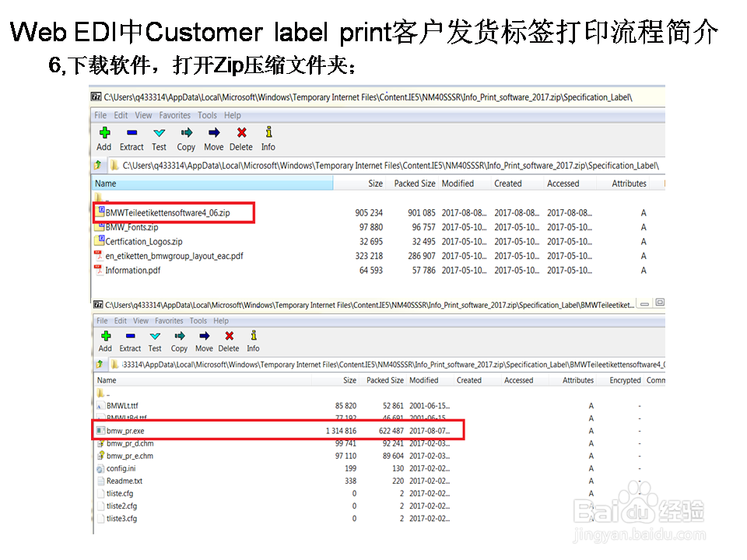Sort by Modified column in upper window
This screenshot has height=560, width=747.
(465, 184)
